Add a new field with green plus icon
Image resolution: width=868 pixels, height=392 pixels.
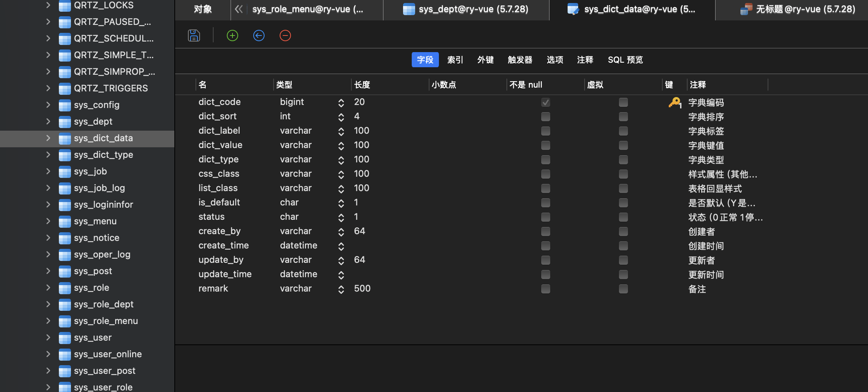(232, 35)
